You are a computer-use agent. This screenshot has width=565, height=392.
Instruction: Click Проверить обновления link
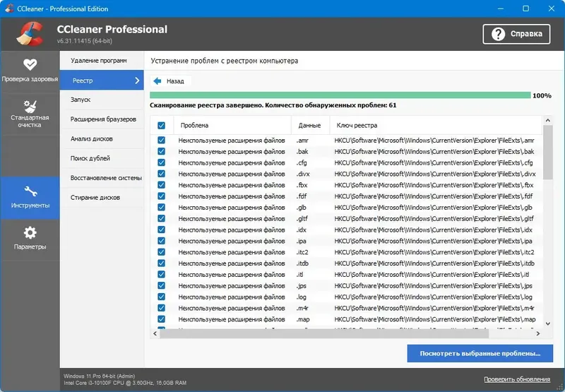(518, 379)
